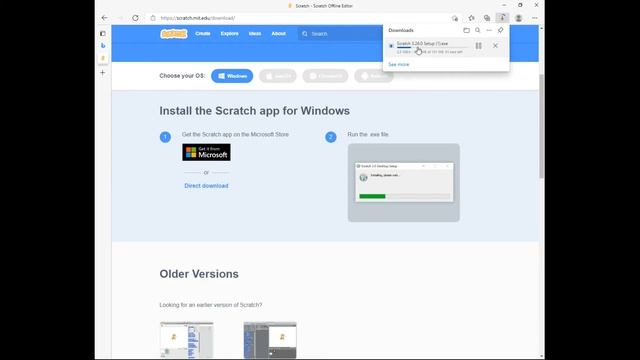
Task: Reload the Scratch download page
Action: point(135,18)
